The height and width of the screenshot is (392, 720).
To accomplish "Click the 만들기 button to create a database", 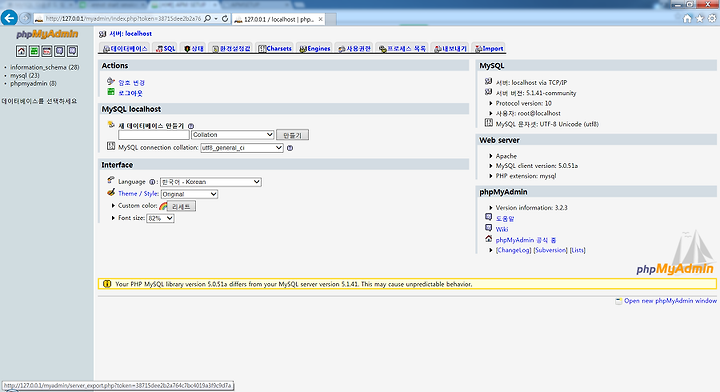I will pyautogui.click(x=292, y=135).
